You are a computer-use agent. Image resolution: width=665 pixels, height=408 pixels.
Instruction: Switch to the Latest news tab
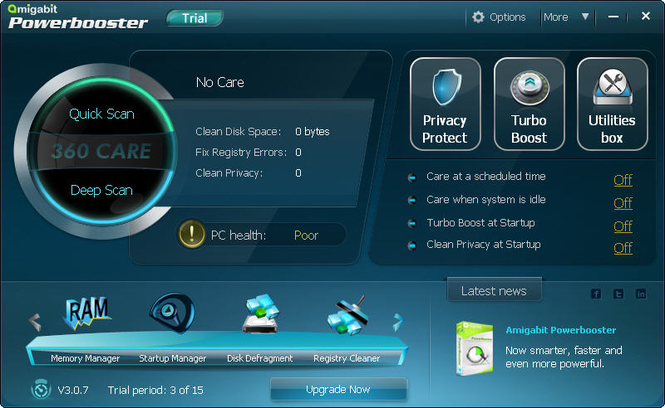(x=494, y=291)
